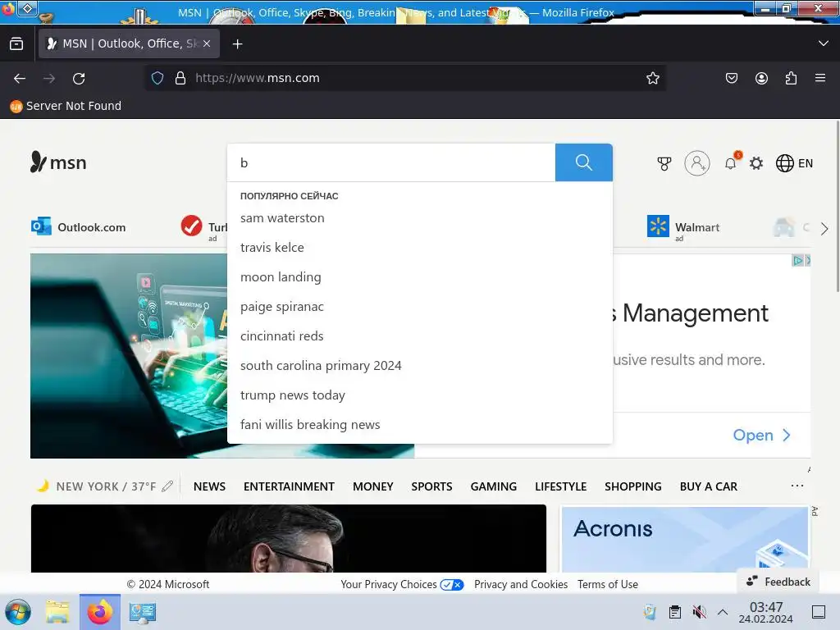
Task: Click the Feedback button
Action: [778, 582]
